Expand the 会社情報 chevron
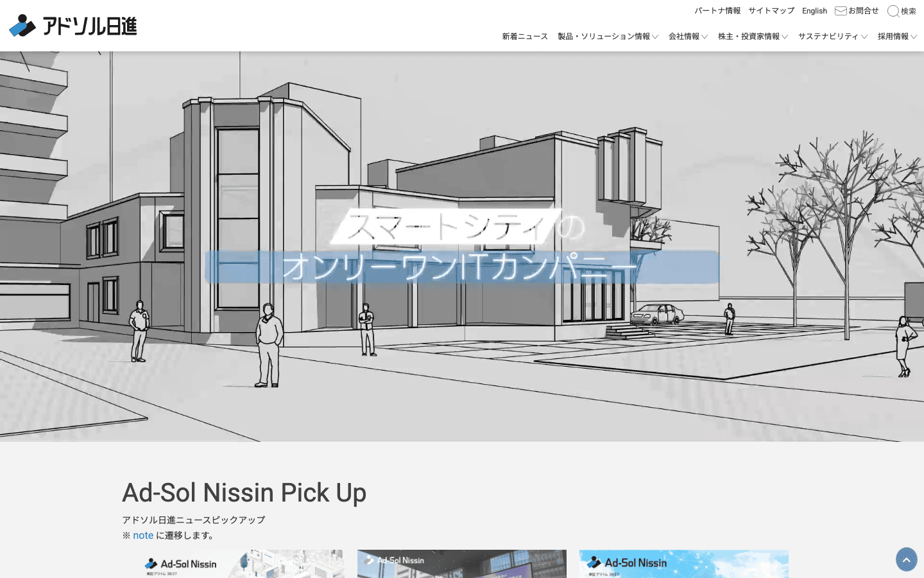The image size is (924, 578). 705,37
